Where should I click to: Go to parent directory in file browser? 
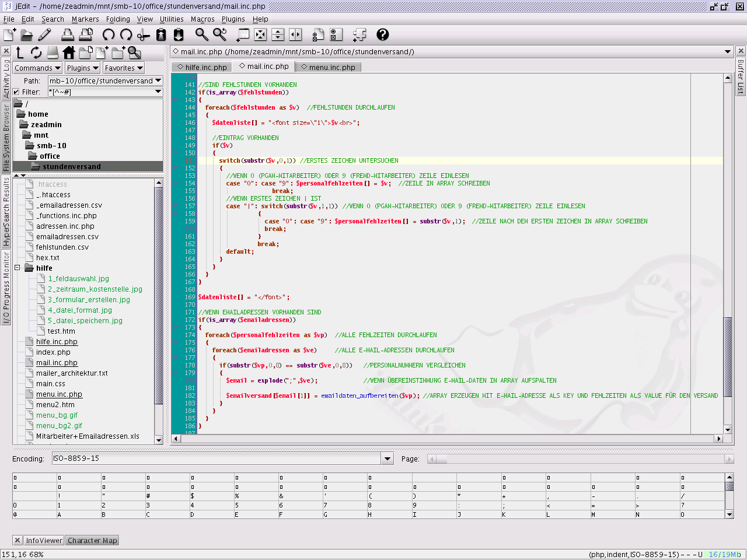coord(20,53)
